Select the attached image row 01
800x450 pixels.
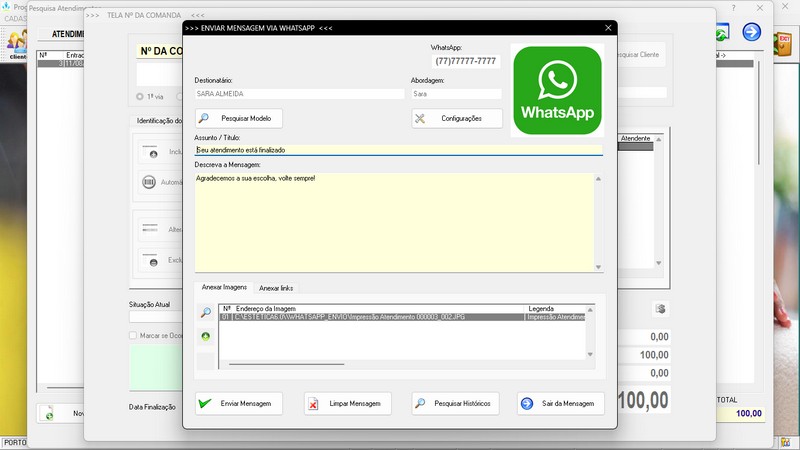coord(403,317)
